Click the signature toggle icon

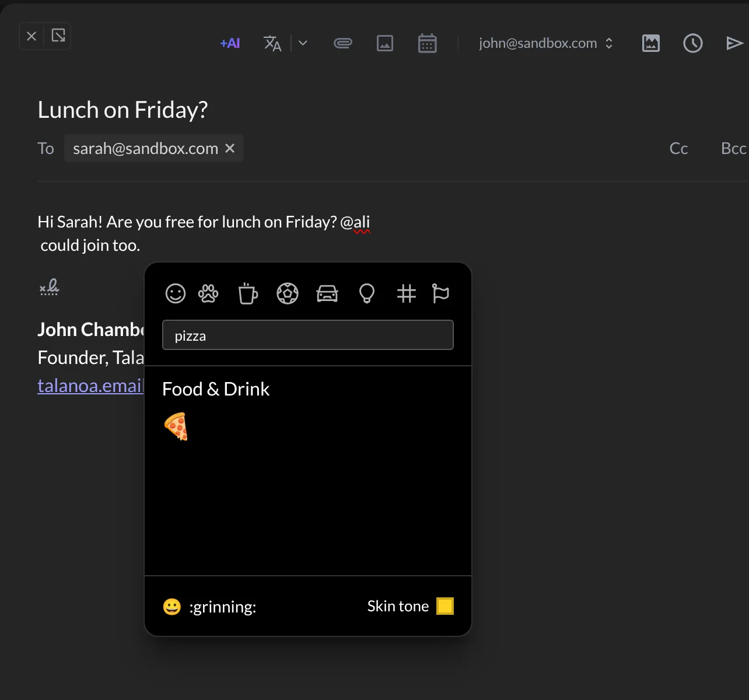point(49,287)
